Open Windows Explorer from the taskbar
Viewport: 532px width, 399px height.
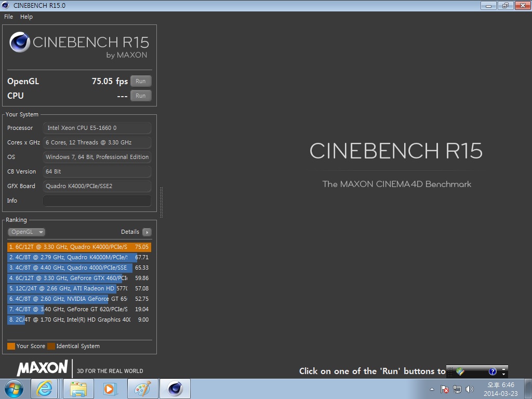point(78,389)
